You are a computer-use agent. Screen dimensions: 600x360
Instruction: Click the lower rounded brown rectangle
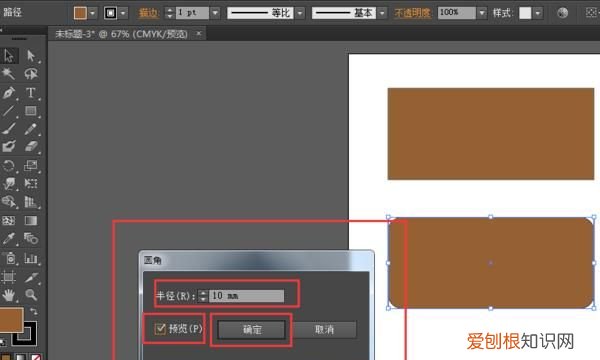pos(491,263)
